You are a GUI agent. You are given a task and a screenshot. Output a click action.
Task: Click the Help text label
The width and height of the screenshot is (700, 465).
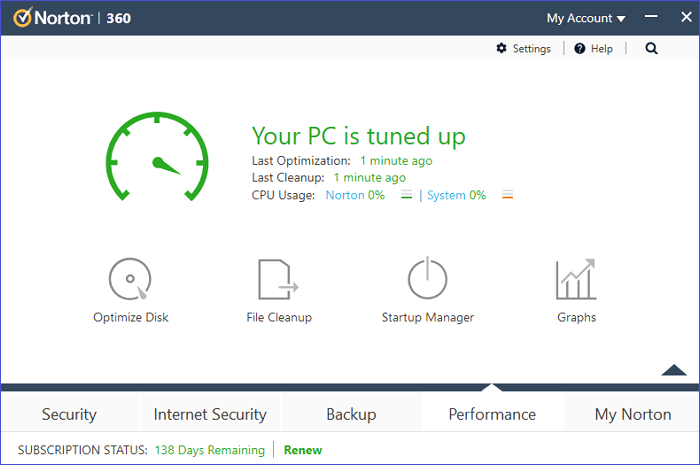[602, 49]
